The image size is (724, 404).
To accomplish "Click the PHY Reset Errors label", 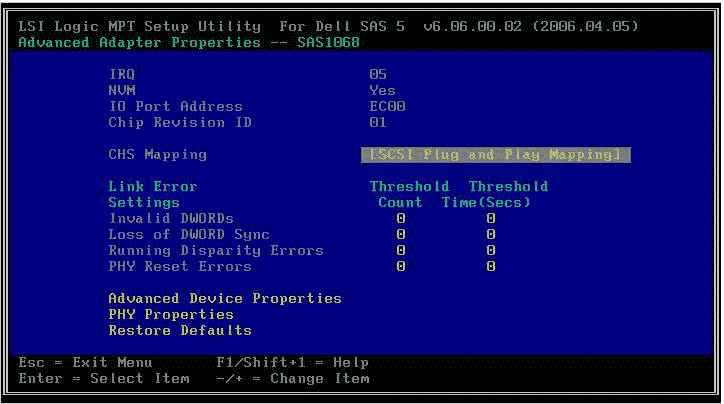I will pyautogui.click(x=180, y=266).
